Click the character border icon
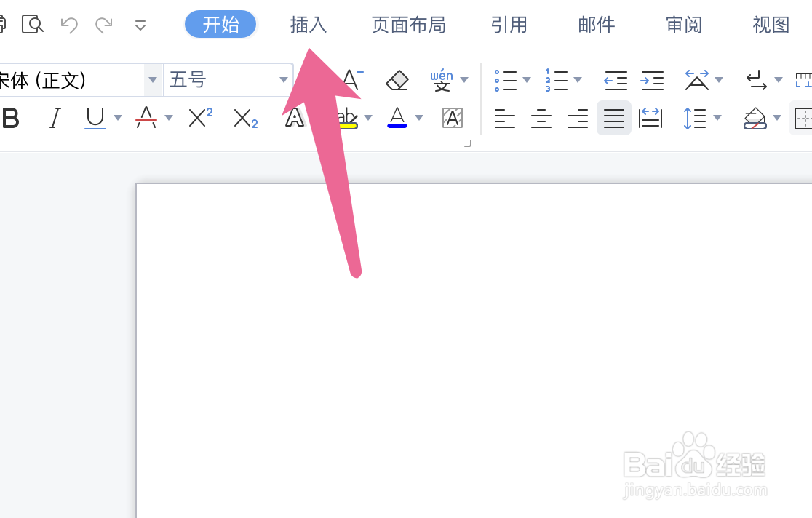The height and width of the screenshot is (518, 812). tap(453, 118)
